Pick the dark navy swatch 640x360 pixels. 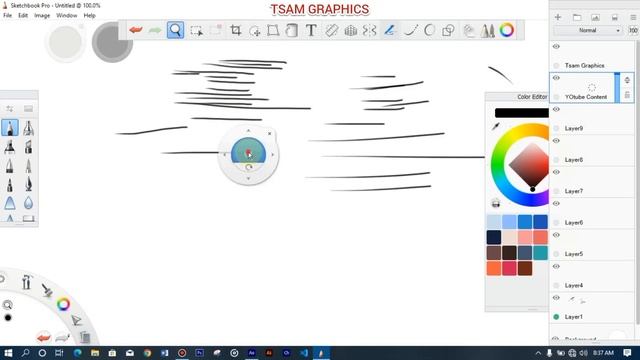coord(494,237)
